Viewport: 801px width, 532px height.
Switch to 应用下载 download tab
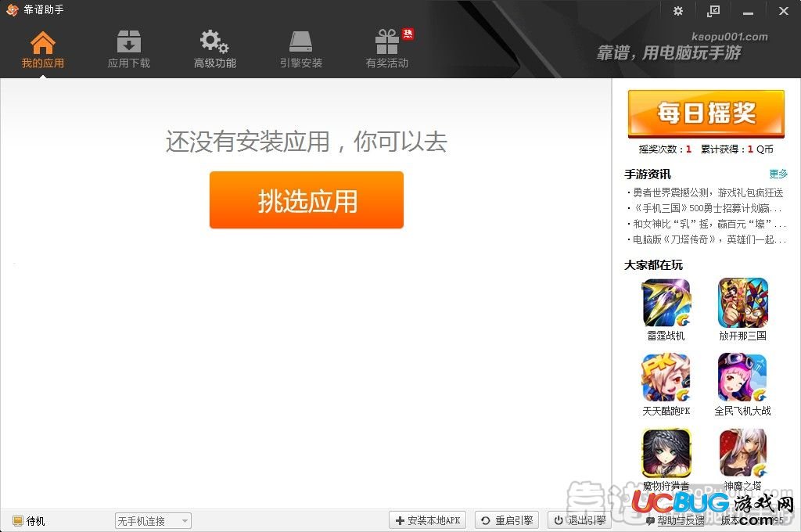[129, 49]
